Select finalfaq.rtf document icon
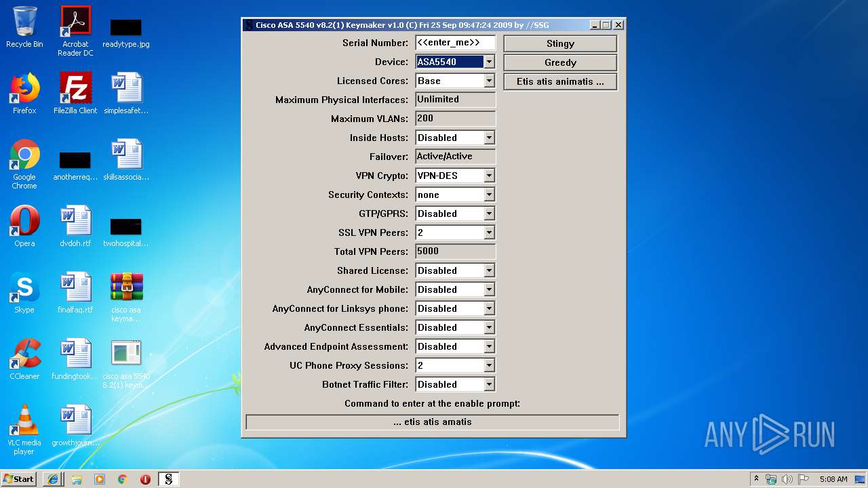Image resolution: width=868 pixels, height=488 pixels. coord(75,293)
